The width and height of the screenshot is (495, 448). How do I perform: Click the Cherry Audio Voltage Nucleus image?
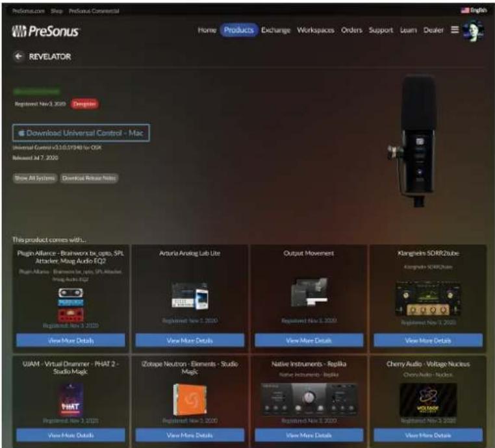[x=428, y=400]
